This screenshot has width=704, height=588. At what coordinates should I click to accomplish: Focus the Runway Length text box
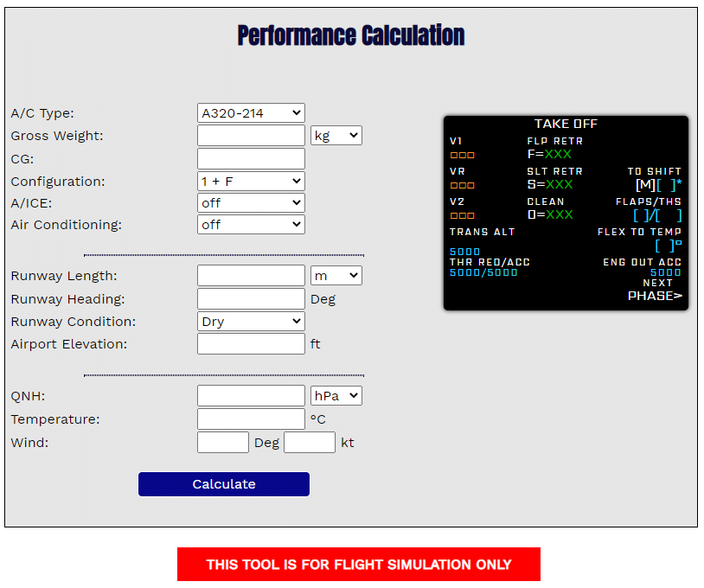[x=251, y=276]
